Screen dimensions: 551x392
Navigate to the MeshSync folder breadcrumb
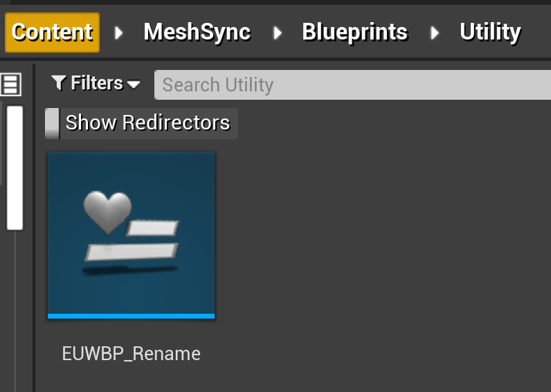pos(197,33)
